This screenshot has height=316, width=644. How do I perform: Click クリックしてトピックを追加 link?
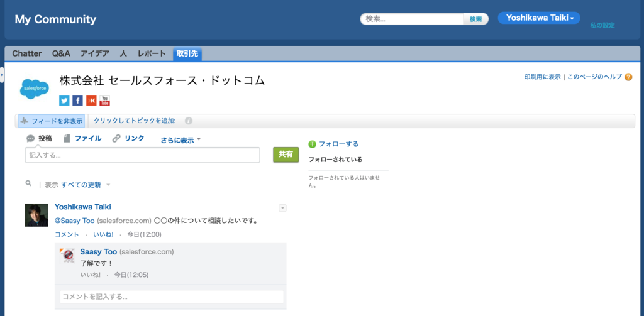135,121
